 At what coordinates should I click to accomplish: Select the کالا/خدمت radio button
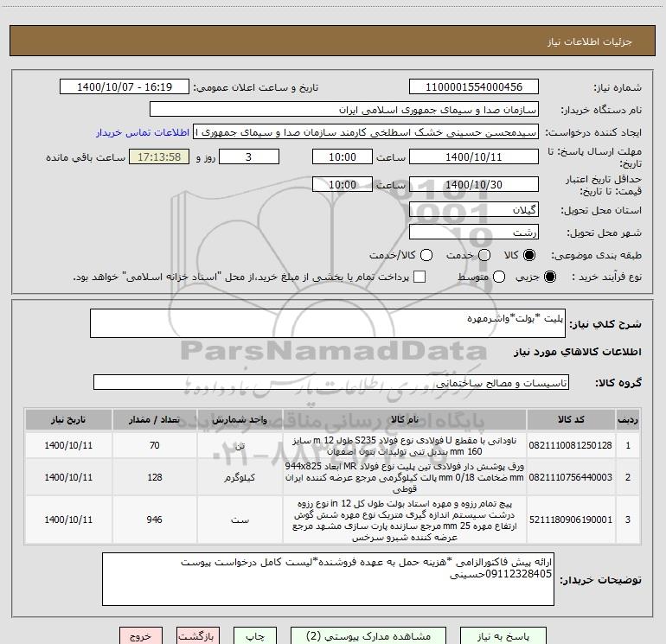coord(426,255)
